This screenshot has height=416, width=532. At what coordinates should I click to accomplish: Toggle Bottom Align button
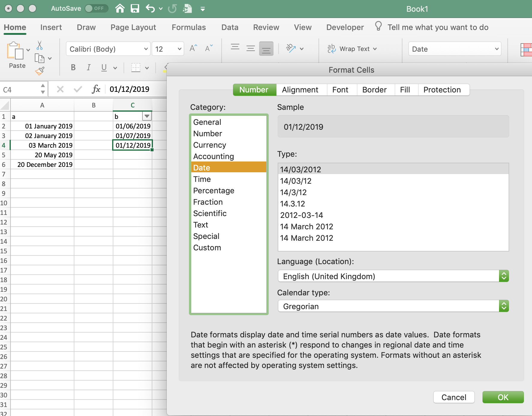pos(266,48)
